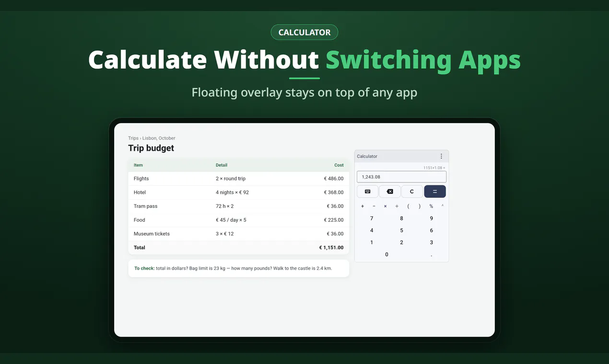
Task: Tap digit 5 on the calculator keypad
Action: click(x=401, y=230)
